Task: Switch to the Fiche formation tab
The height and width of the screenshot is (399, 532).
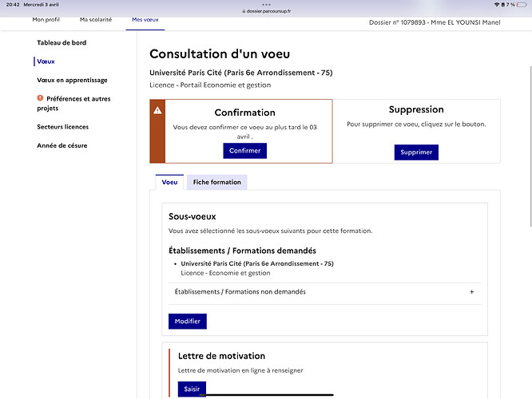Action: [216, 182]
